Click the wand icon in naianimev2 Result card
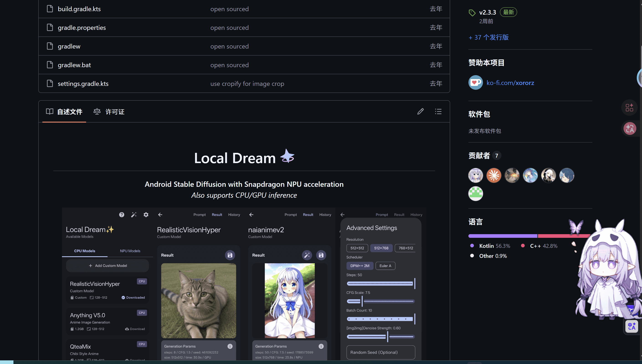642x364 pixels. [307, 255]
